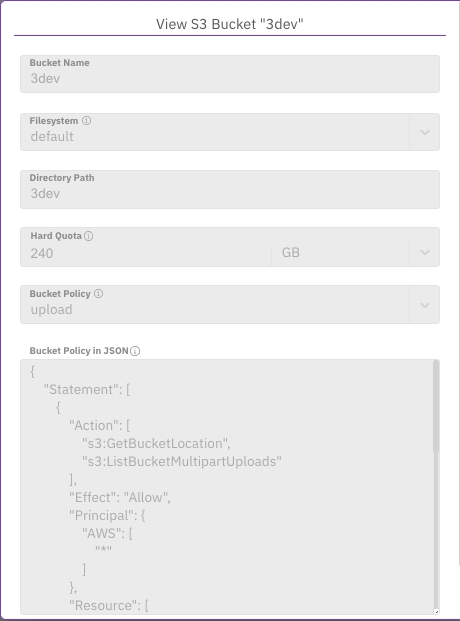Click the "default" filesystem value
460x621 pixels.
(52, 137)
